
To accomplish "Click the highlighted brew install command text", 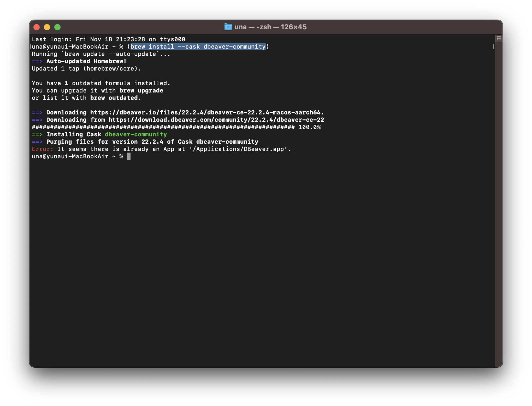I will [x=198, y=47].
